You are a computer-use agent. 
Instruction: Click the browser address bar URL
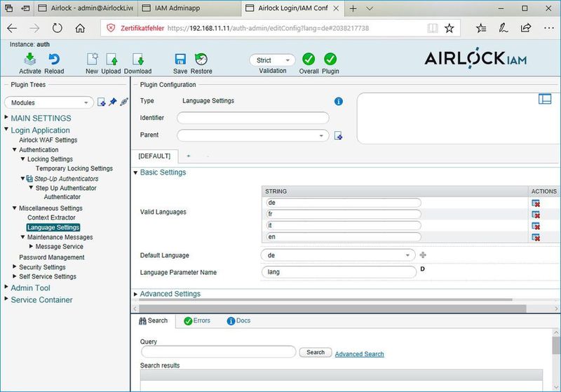pyautogui.click(x=268, y=28)
